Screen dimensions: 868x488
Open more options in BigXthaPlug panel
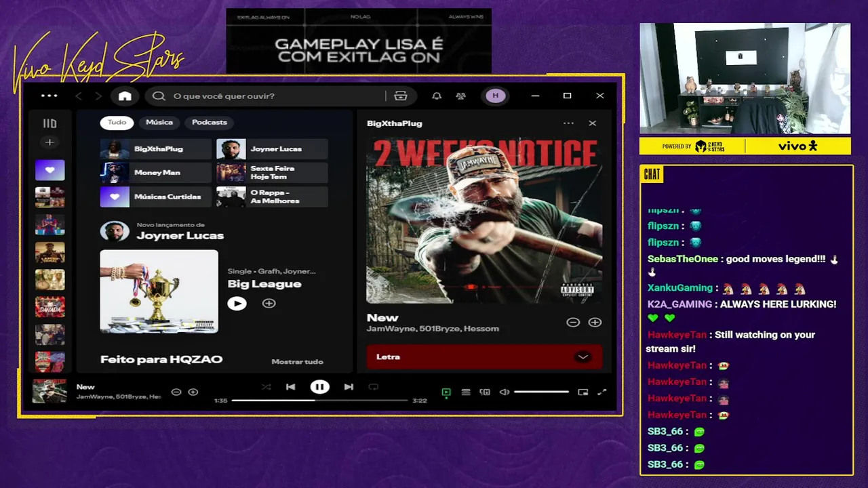[x=568, y=123]
